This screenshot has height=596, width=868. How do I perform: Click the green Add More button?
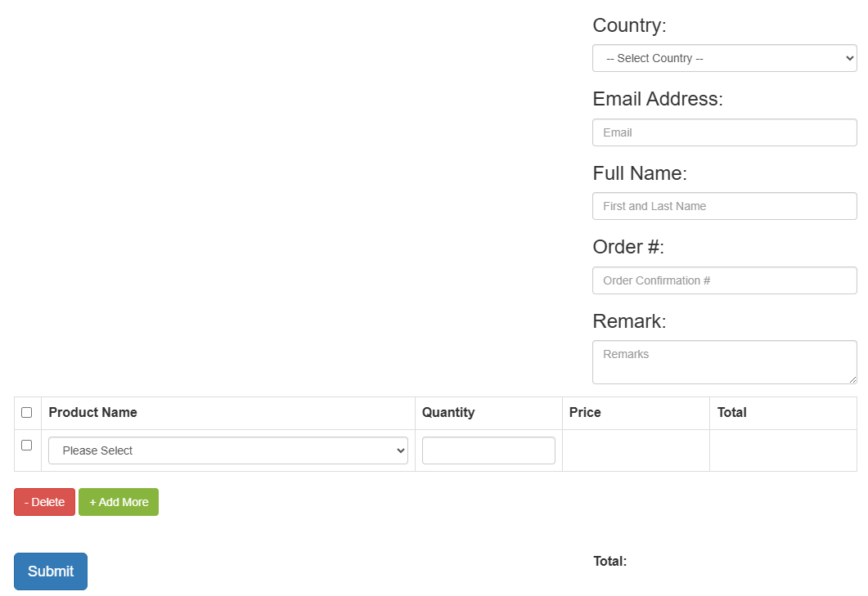(119, 502)
